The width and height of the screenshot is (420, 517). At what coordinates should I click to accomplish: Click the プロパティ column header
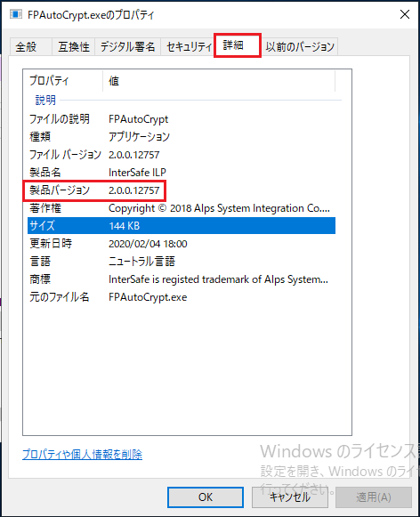tap(62, 80)
